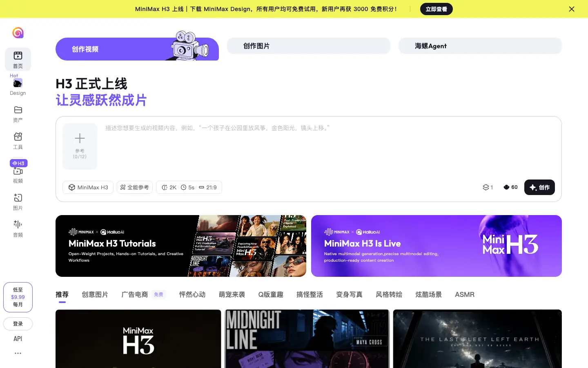Open 视频 video in the sidebar
The width and height of the screenshot is (588, 368).
18,175
